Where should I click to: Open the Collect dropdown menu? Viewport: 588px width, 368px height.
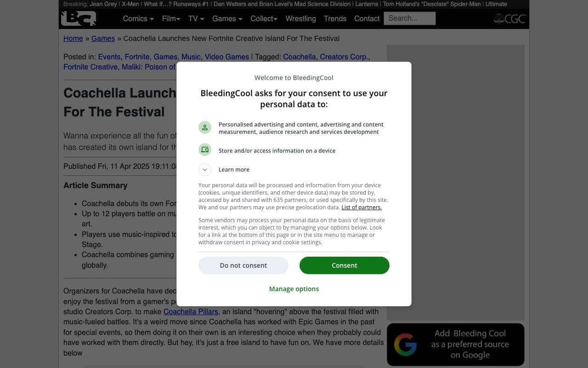coord(264,18)
